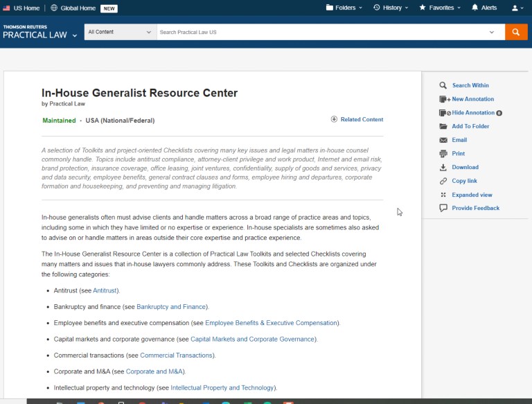Click the USA (National/Federal) jurisdiction text

[120, 121]
